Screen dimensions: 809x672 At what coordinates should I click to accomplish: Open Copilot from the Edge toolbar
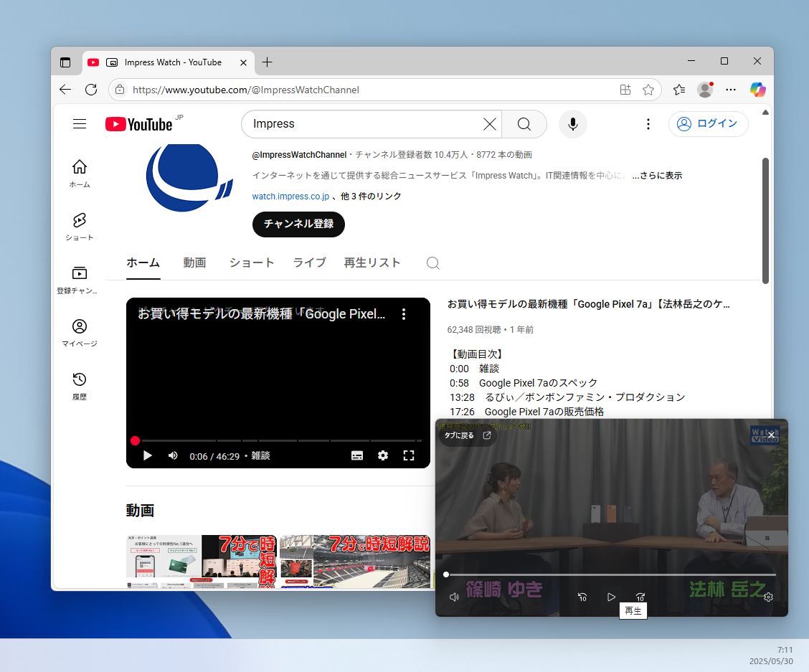coord(757,90)
